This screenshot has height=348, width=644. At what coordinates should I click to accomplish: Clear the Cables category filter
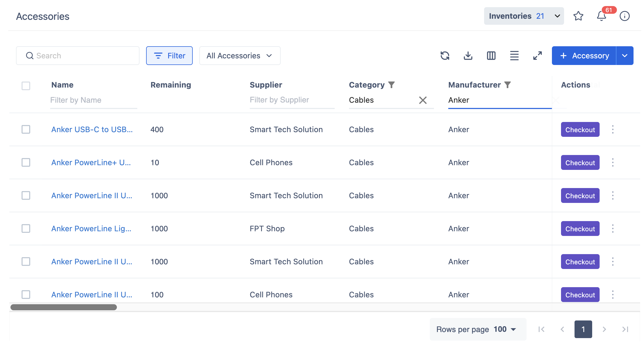pos(423,100)
